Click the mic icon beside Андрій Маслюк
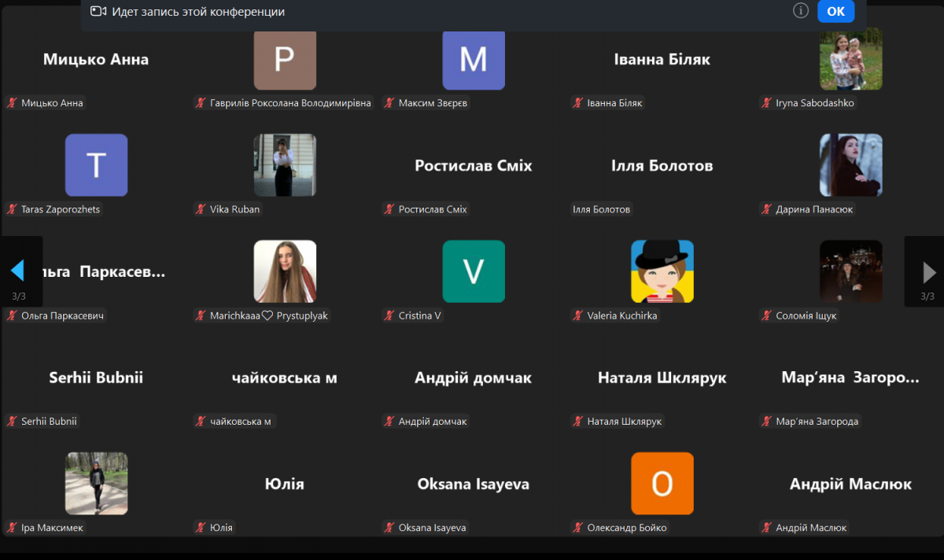This screenshot has height=560, width=944. [x=767, y=527]
